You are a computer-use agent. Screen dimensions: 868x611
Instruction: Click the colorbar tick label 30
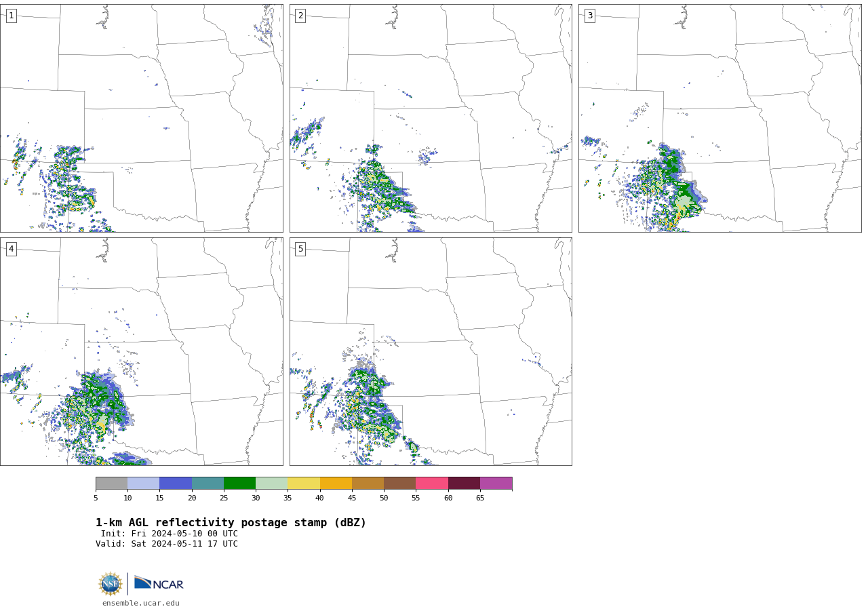[x=256, y=498]
